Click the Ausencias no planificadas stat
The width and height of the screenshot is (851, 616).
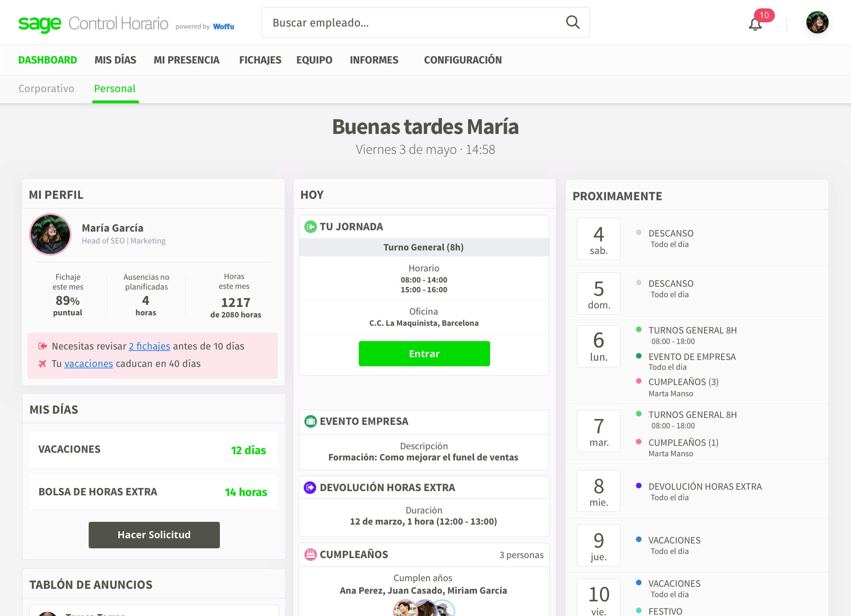pos(146,295)
